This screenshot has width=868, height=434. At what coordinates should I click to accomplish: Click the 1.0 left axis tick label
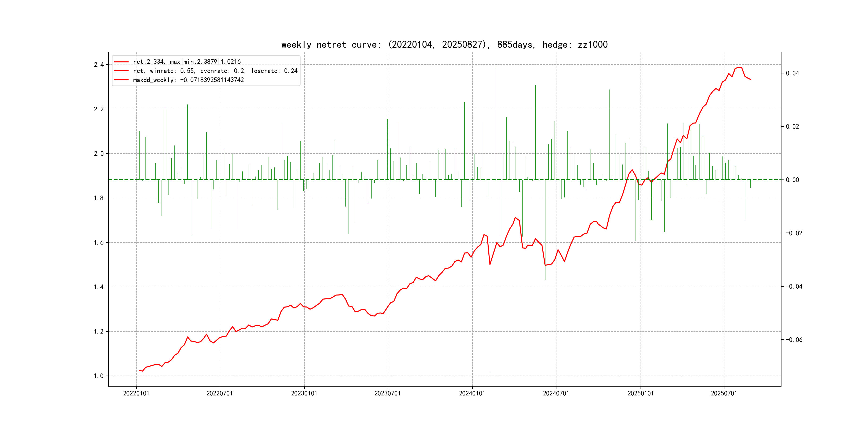pyautogui.click(x=99, y=376)
